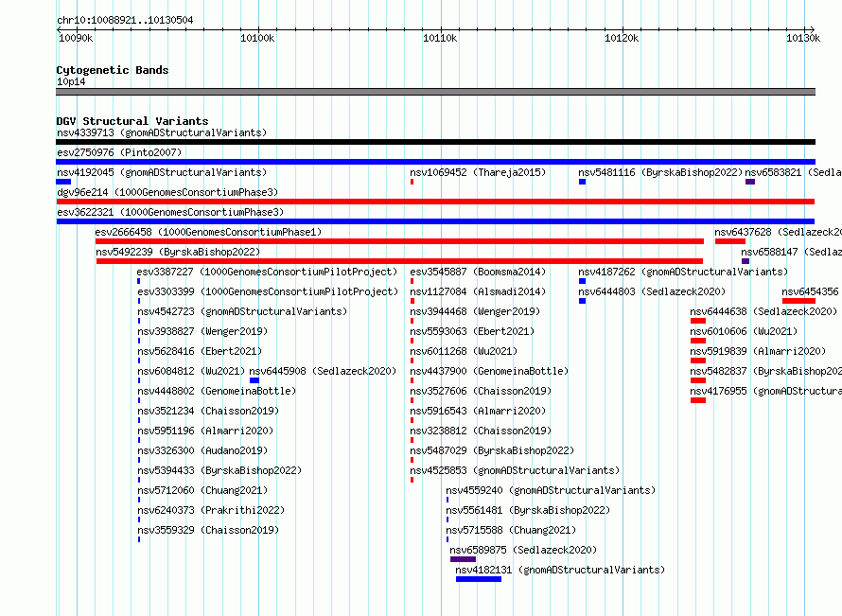Open nsv5394433 (ByrskaBishop2022) label

[219, 470]
